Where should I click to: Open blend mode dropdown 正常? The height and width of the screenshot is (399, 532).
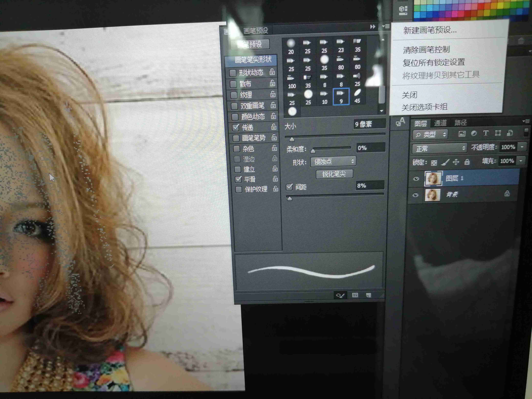(x=439, y=148)
